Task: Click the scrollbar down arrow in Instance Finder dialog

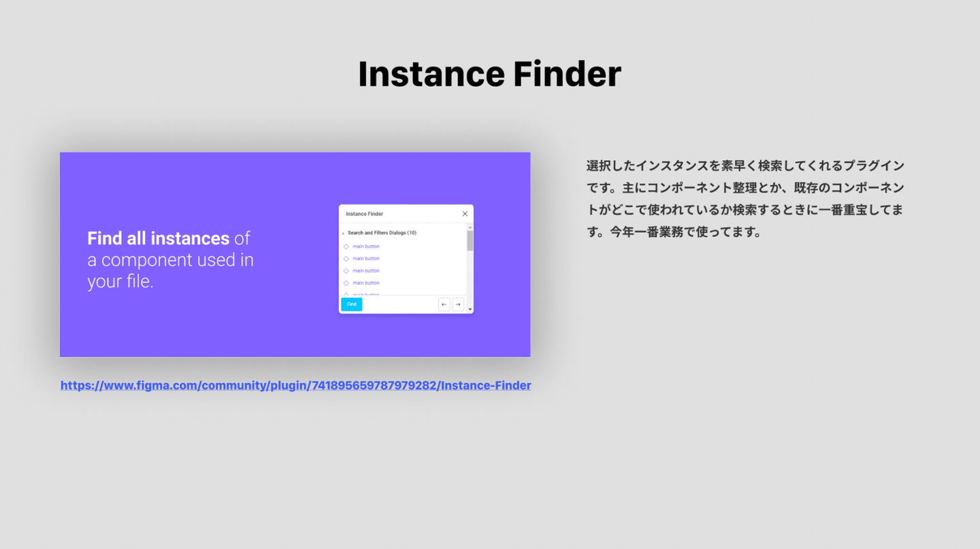Action: coord(470,309)
